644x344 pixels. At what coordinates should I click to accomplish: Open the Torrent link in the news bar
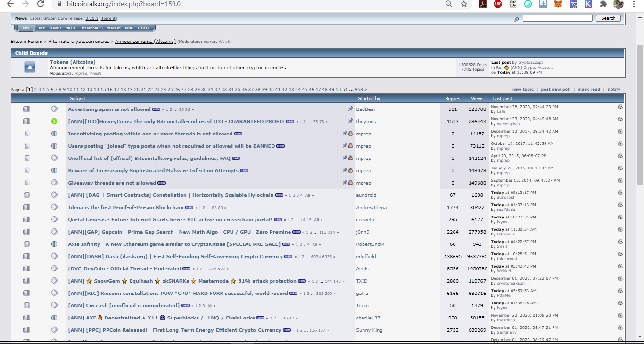tap(108, 18)
